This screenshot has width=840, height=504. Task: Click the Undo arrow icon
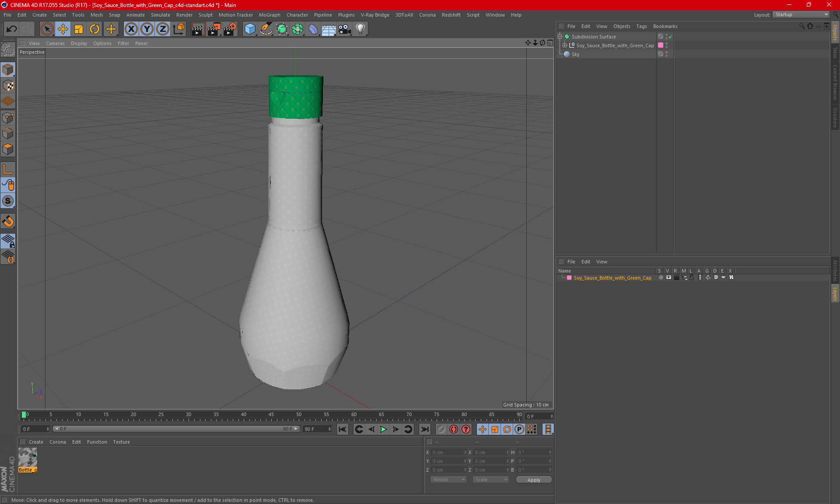[x=12, y=29]
